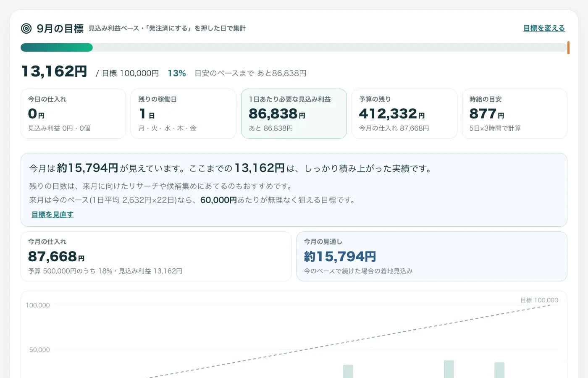Click the 9月の目標 heading
The height and width of the screenshot is (378, 588).
point(60,29)
